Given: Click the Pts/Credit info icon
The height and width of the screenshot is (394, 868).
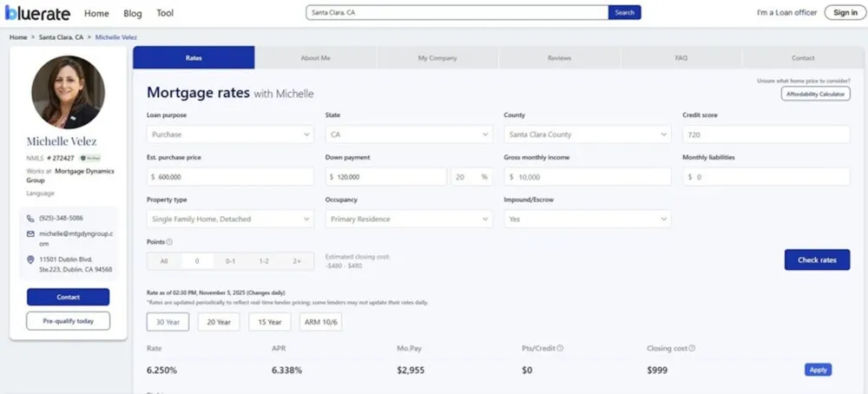Looking at the screenshot, I should click(560, 348).
